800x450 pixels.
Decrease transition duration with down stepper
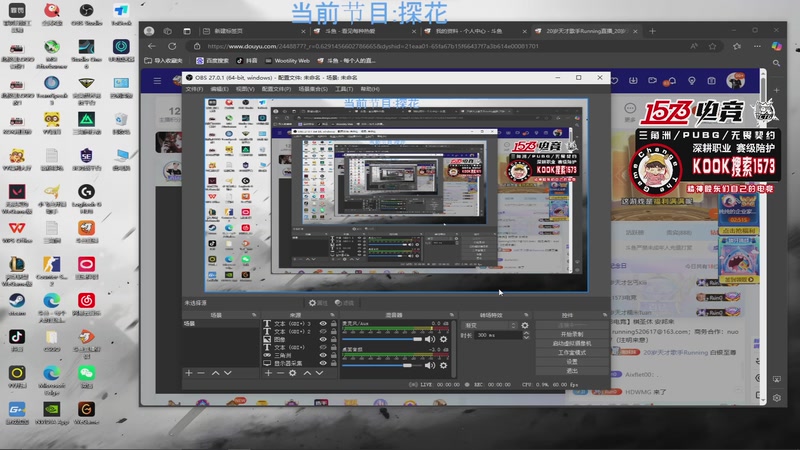click(526, 337)
